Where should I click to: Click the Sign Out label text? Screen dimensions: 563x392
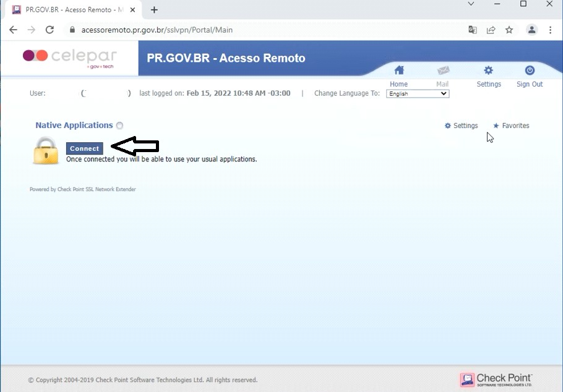click(x=530, y=84)
